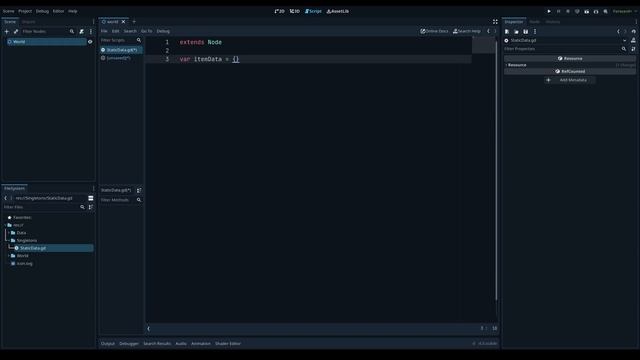Run a specific scene icon
This screenshot has width=640, height=360.
(x=596, y=11)
